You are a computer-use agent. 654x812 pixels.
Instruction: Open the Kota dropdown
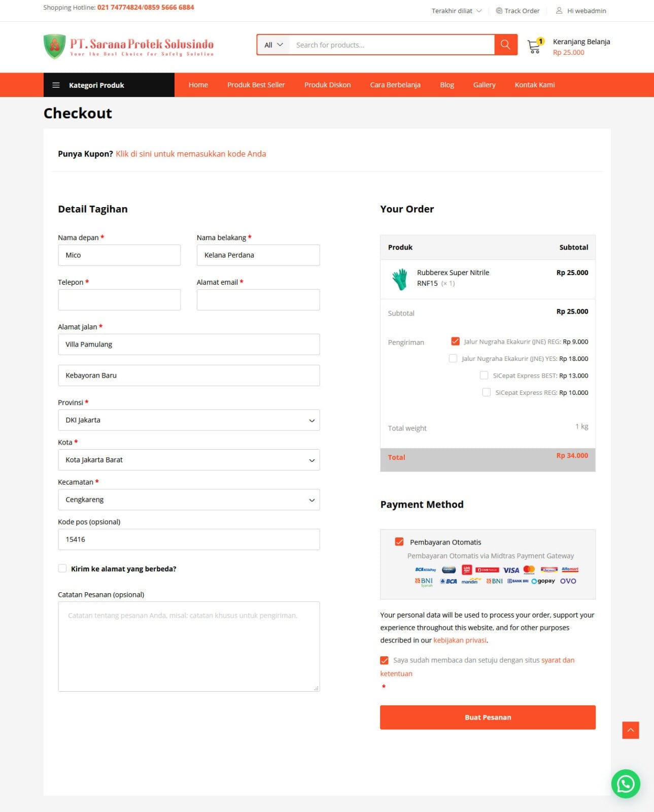pos(189,460)
